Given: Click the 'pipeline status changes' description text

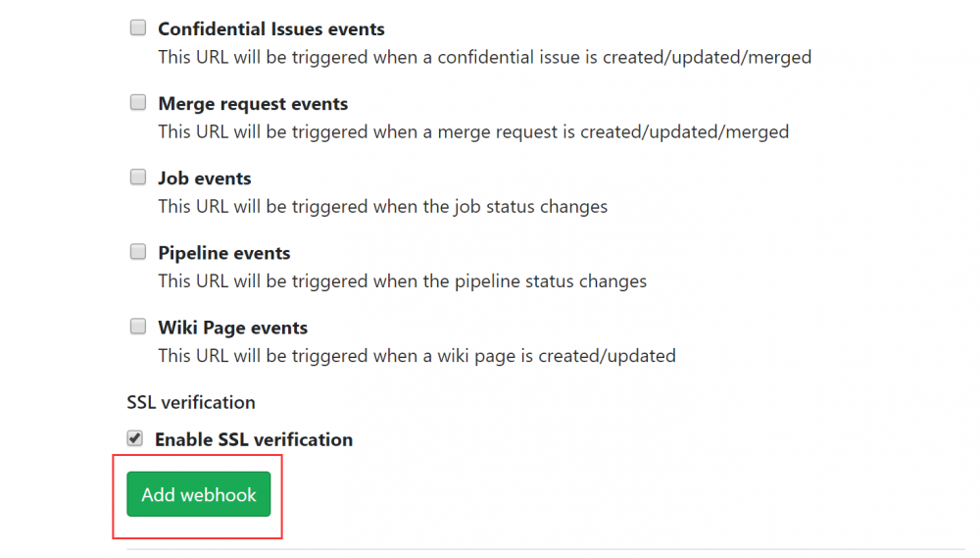Looking at the screenshot, I should click(403, 280).
